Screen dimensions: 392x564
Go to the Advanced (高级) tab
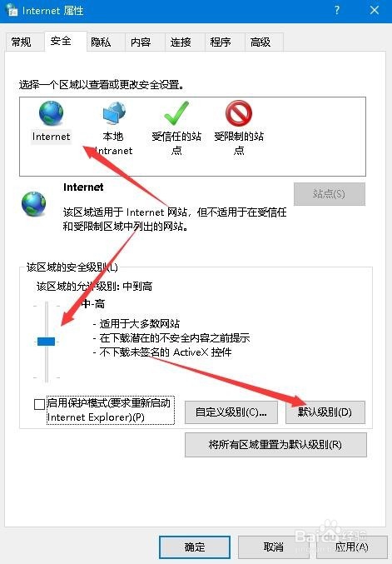[x=261, y=42]
